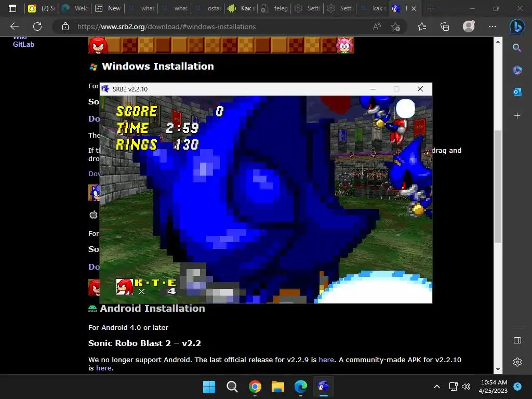Open Outlook in the Edge sidebar
Viewport: 532px width, 399px height.
517,92
